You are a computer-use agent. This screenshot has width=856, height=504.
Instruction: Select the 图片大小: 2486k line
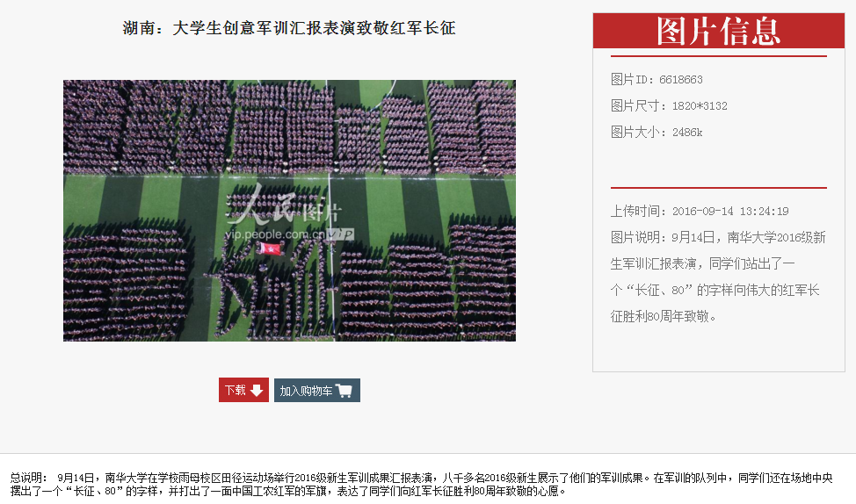(657, 132)
